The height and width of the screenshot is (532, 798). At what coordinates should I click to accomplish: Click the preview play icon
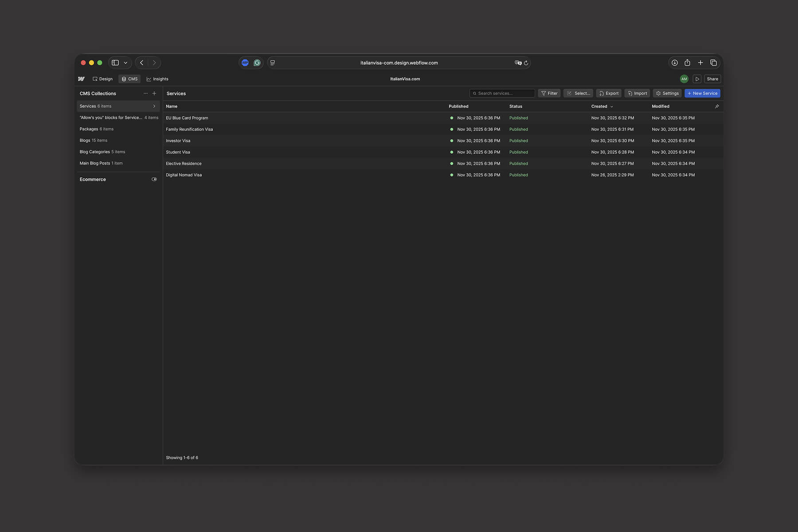697,79
